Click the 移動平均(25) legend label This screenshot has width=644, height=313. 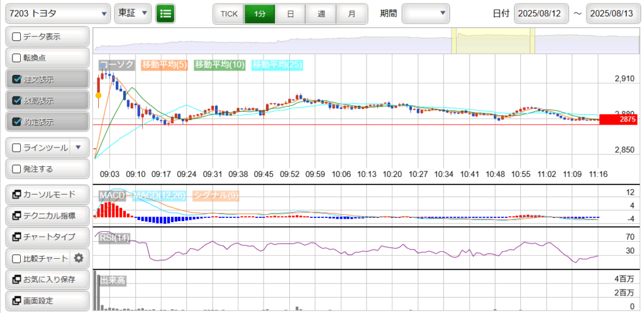[277, 65]
